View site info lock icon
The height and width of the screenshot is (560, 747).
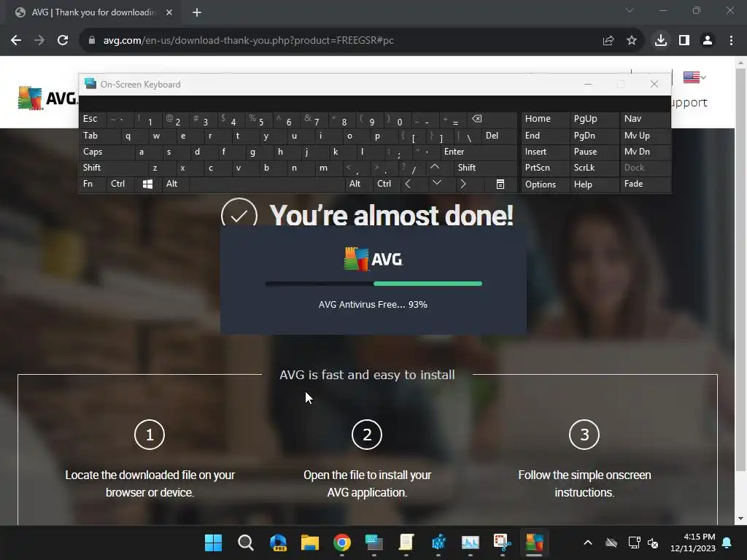[92, 41]
